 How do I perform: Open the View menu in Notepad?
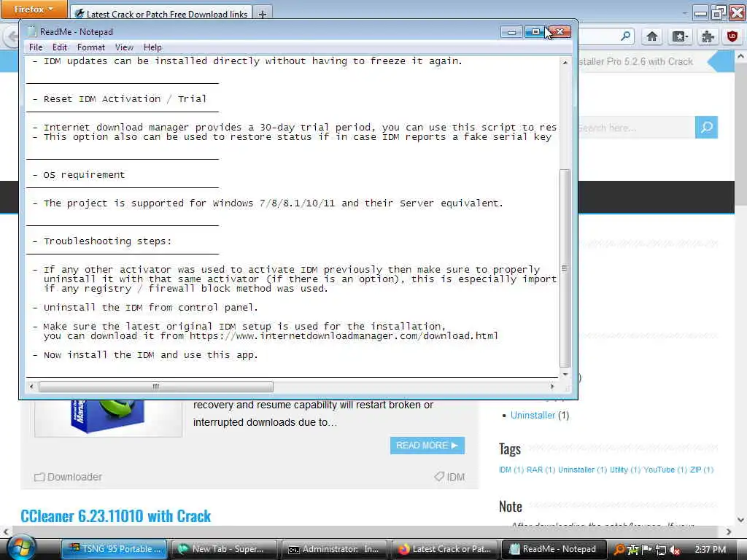(124, 47)
